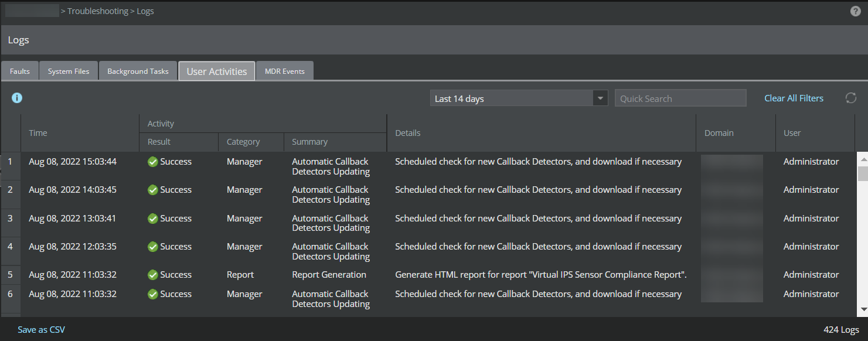Open the help question mark icon
This screenshot has width=868, height=341.
pos(856,11)
